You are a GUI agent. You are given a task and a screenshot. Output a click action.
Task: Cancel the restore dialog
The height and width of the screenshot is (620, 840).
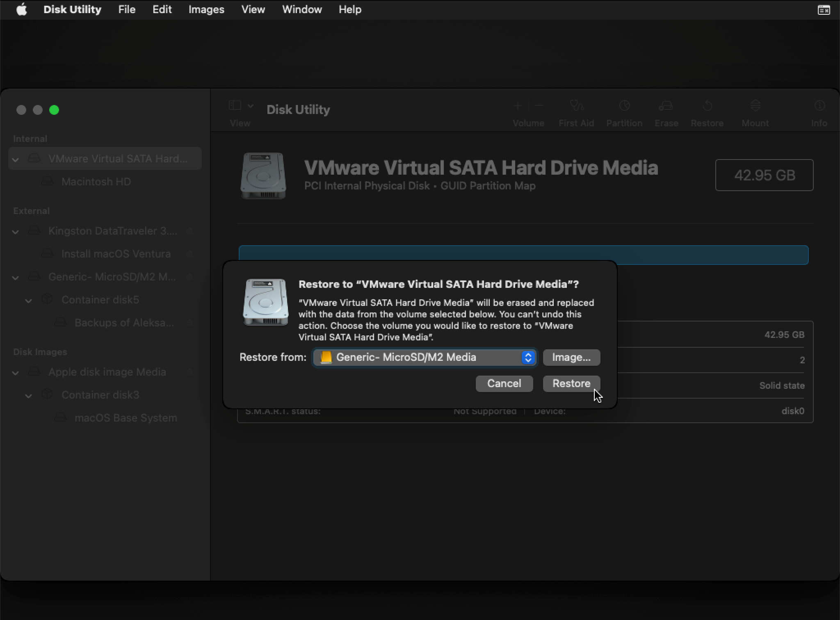pos(504,383)
